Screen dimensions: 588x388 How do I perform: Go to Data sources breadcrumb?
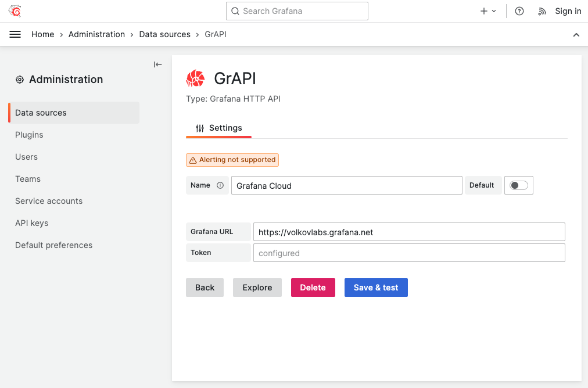[x=164, y=34]
